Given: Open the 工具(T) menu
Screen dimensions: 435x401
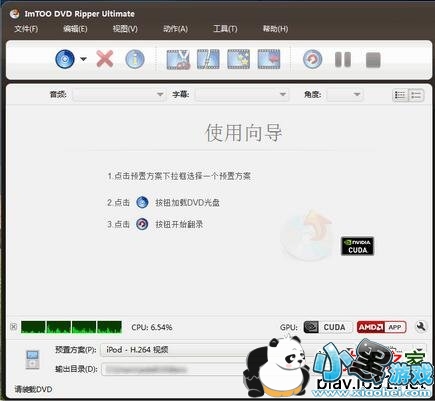Looking at the screenshot, I should [x=225, y=29].
